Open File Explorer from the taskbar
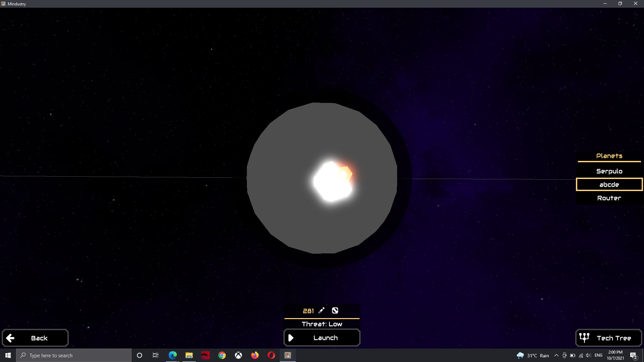 pos(189,355)
